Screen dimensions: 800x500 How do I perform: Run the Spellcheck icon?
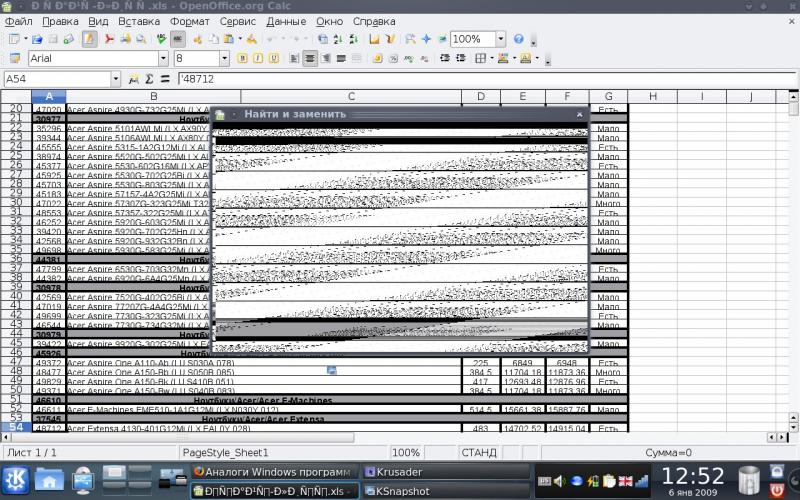[162, 39]
